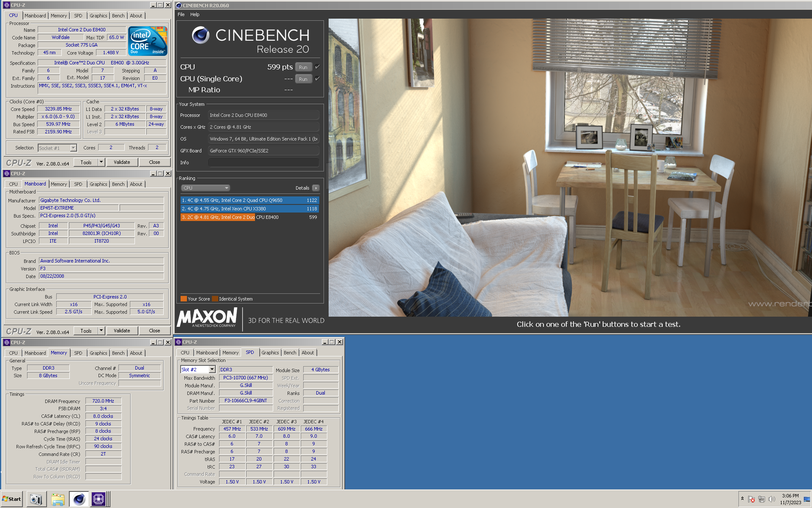Open the CPU-Z taskbar icon

click(99, 500)
